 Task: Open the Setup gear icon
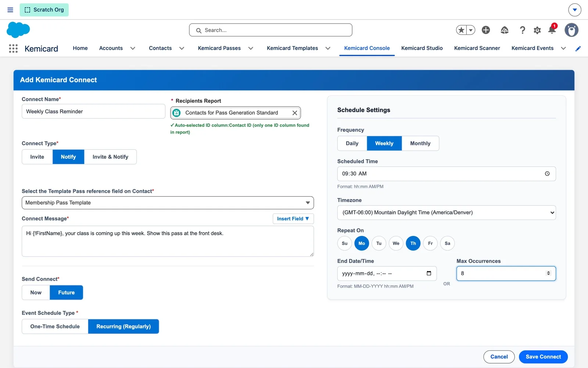point(537,30)
